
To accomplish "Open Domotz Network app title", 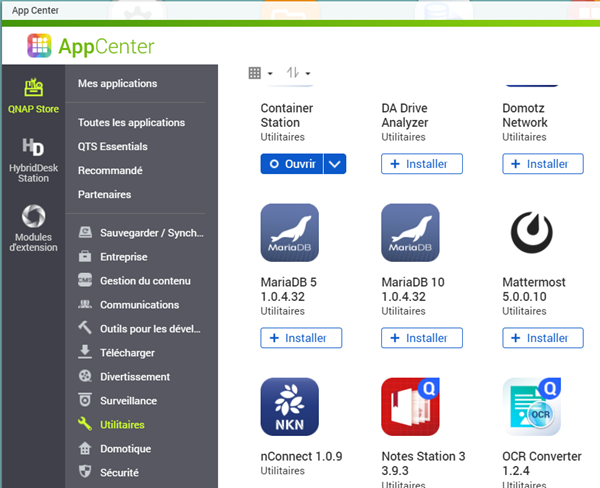I will (x=525, y=115).
